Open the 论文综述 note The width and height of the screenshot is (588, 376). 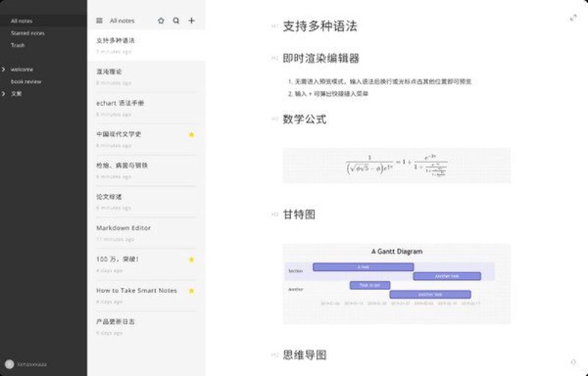point(146,201)
